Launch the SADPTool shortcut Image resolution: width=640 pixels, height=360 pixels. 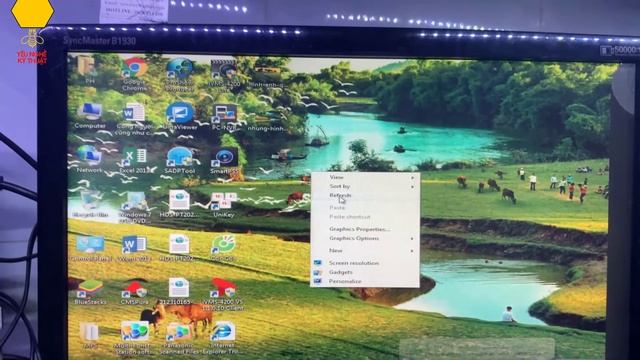[180, 160]
